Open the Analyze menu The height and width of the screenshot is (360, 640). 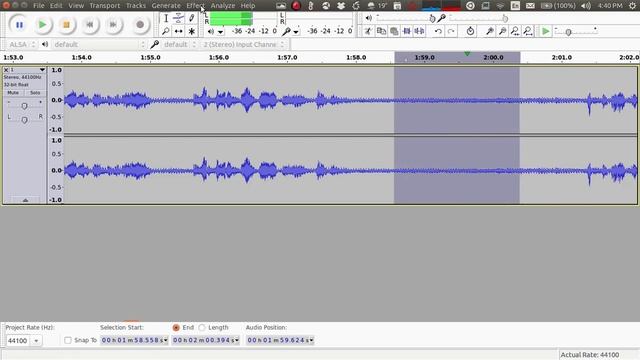click(x=223, y=6)
